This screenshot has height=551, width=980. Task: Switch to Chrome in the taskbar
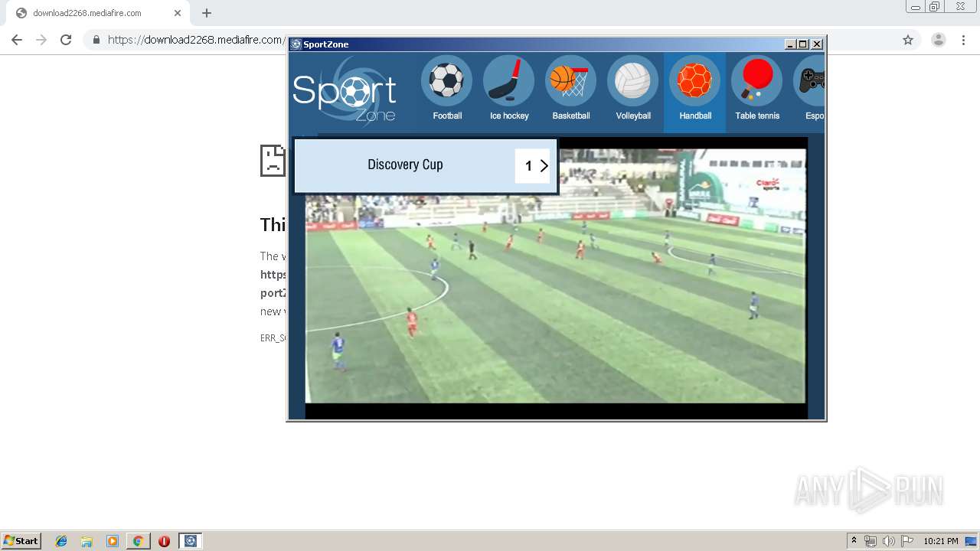[138, 541]
